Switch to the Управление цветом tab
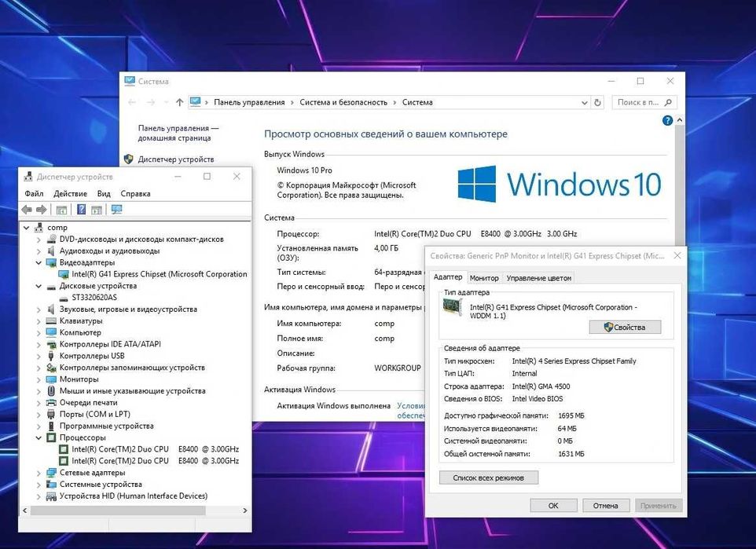This screenshot has height=549, width=756. pos(538,278)
